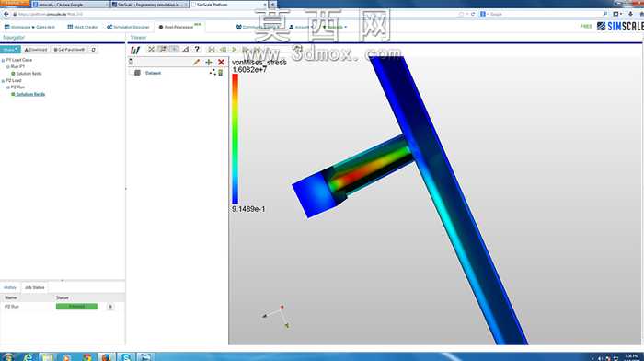Viewport: 644px width, 361px height.
Task: Switch to the History tab
Action: point(10,287)
